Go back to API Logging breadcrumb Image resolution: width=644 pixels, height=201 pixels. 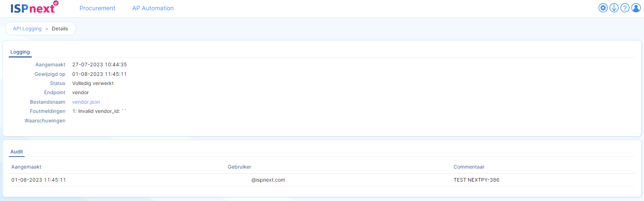coord(27,29)
